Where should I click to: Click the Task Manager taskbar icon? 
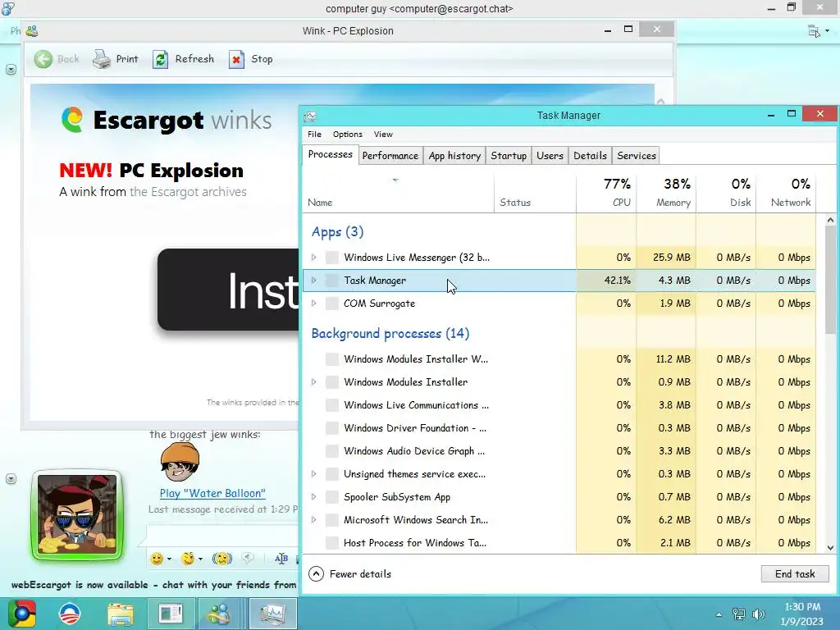point(272,614)
